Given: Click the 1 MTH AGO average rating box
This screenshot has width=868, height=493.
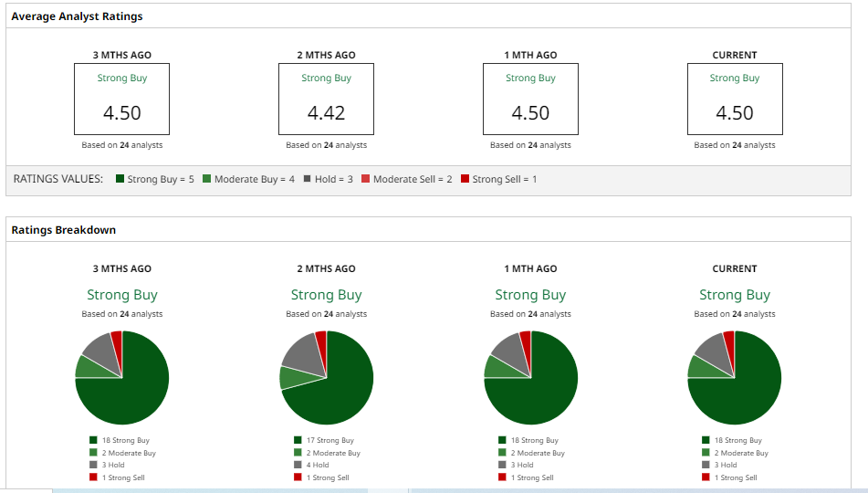Looking at the screenshot, I should [x=530, y=100].
